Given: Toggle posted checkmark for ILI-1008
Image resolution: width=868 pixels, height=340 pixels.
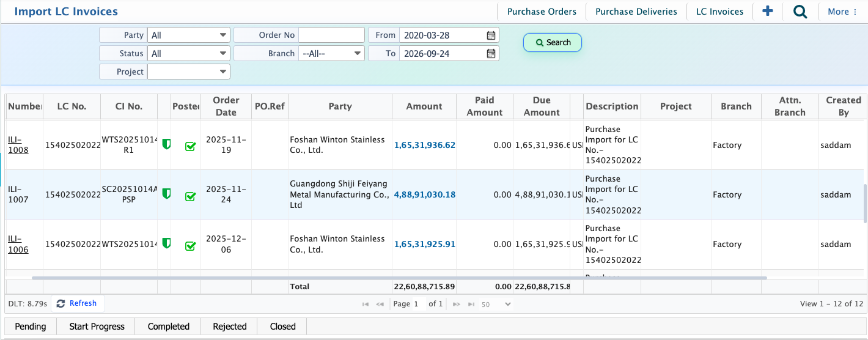Looking at the screenshot, I should pyautogui.click(x=190, y=147).
